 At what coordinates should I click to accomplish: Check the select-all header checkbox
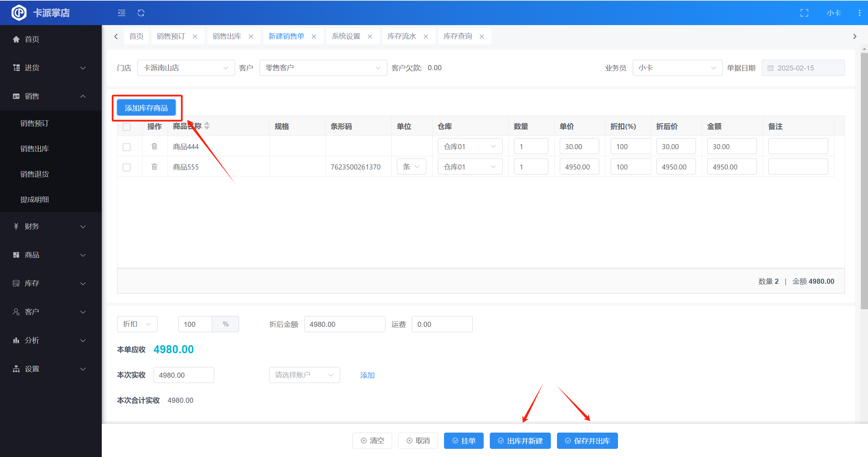[127, 126]
